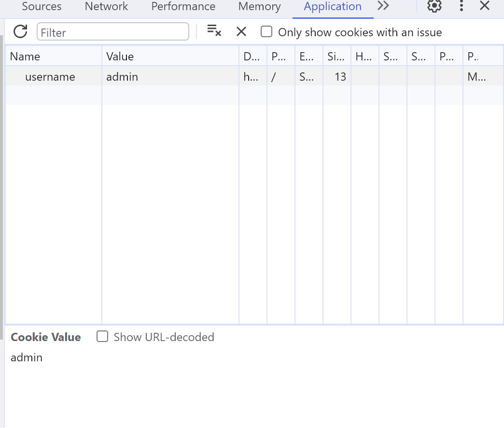Select the Application tab
The height and width of the screenshot is (428, 504).
pos(332,7)
